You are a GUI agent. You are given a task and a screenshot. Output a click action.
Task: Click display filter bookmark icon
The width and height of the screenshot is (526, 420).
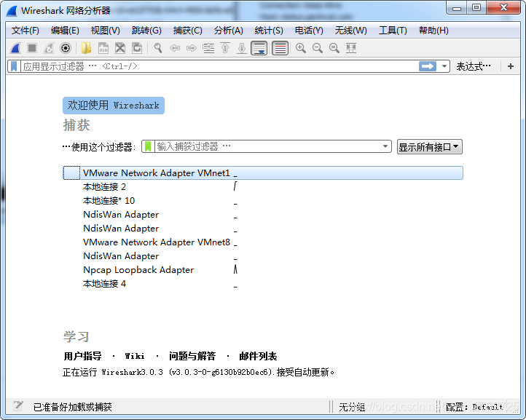click(x=14, y=66)
